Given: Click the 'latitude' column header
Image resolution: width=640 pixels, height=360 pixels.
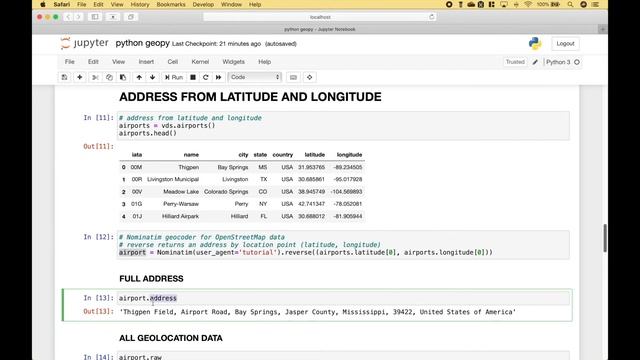Looking at the screenshot, I should point(315,155).
